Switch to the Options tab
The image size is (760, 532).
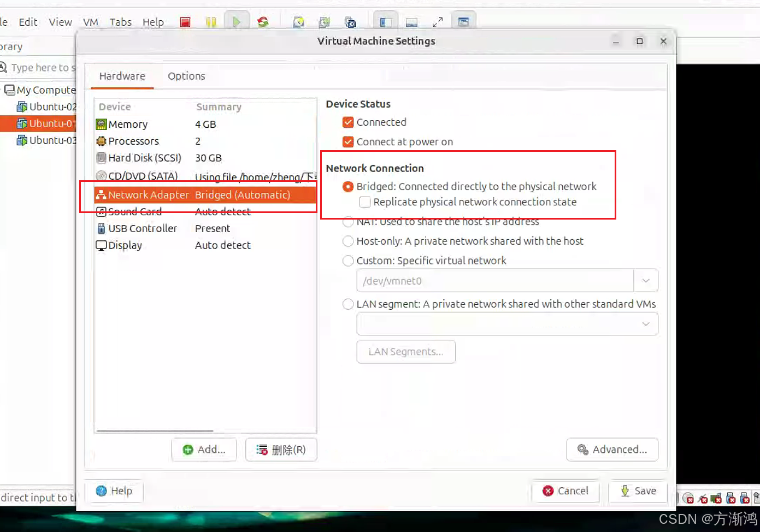pyautogui.click(x=186, y=76)
